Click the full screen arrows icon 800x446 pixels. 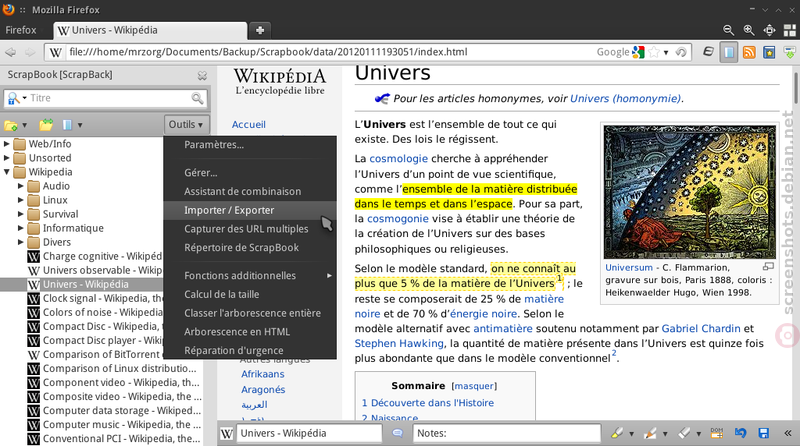coord(769,30)
